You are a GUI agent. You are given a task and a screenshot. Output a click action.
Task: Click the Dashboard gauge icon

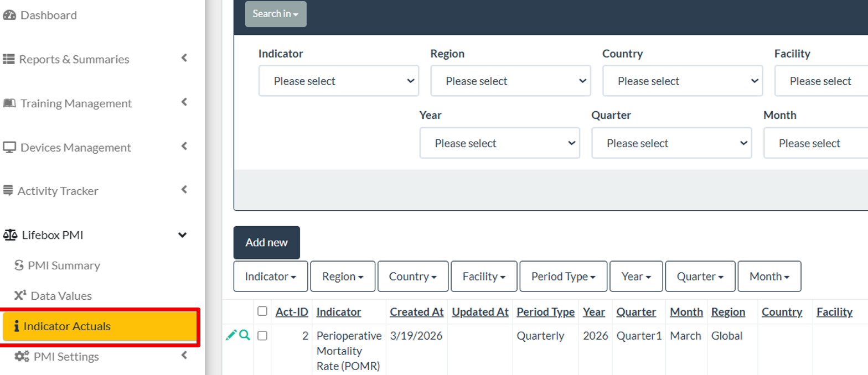coord(9,15)
